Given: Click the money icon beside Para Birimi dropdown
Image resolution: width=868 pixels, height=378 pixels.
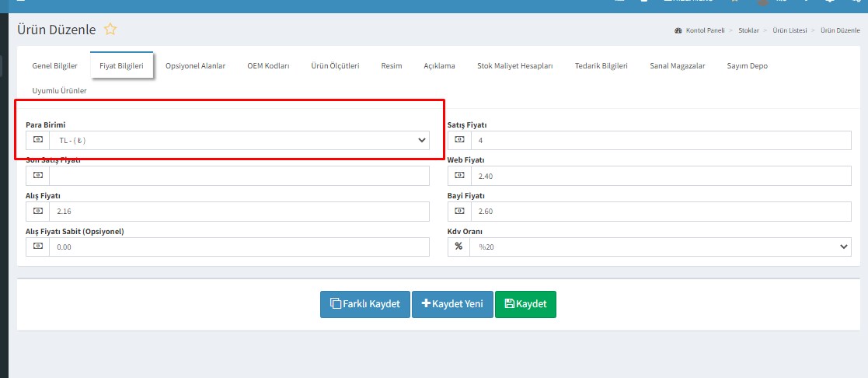Looking at the screenshot, I should click(37, 140).
